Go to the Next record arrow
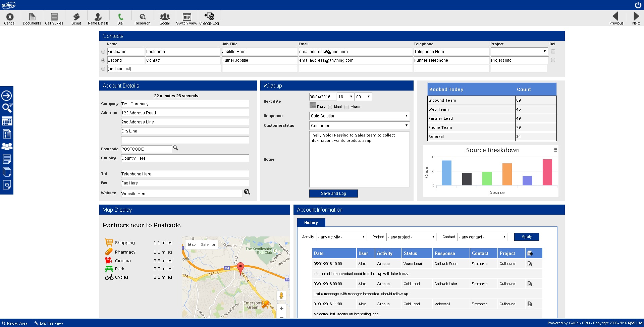 636,16
